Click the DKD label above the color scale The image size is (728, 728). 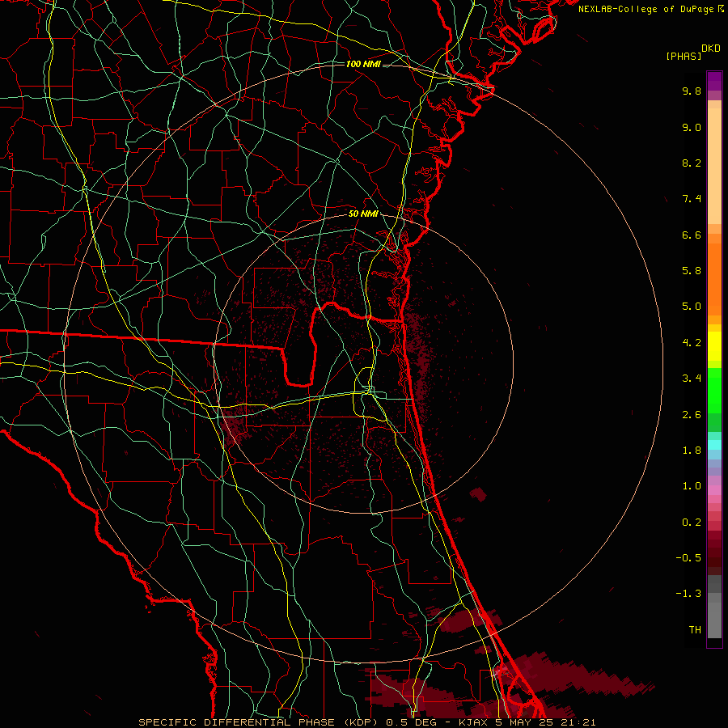click(711, 49)
